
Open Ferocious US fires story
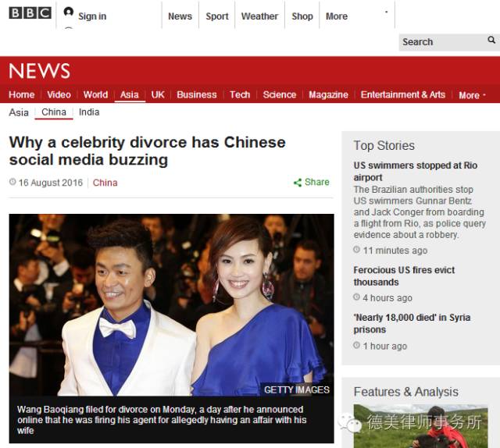404,276
